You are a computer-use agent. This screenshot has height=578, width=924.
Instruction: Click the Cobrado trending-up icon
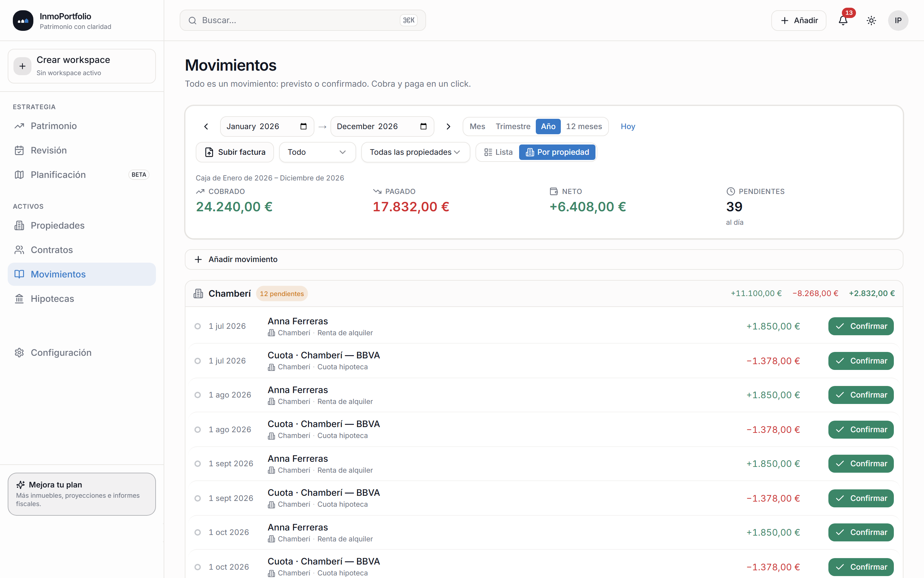(200, 191)
